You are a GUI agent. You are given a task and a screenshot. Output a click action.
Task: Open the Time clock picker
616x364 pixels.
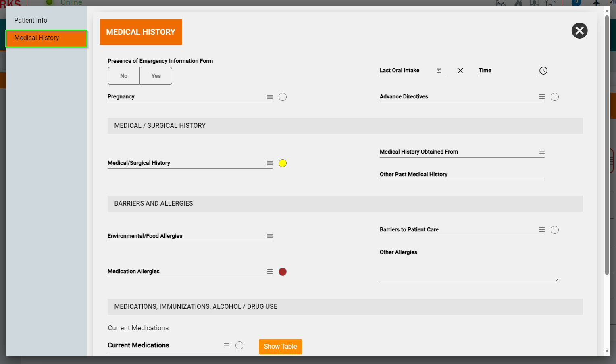(x=543, y=71)
